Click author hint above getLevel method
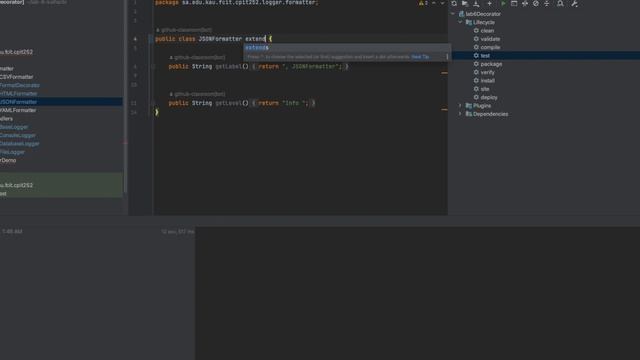The width and height of the screenshot is (640, 360). point(197,94)
